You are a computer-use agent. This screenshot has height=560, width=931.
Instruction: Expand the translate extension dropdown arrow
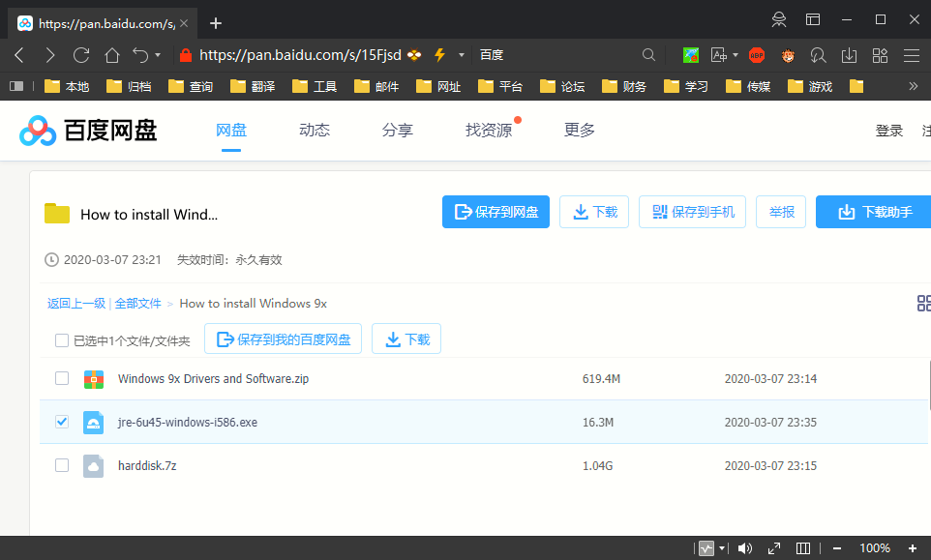(736, 55)
